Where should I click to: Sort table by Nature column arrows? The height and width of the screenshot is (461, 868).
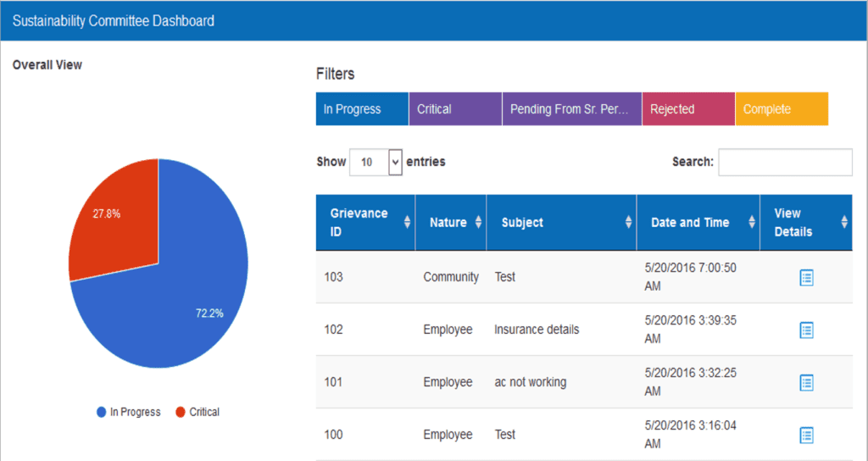478,222
